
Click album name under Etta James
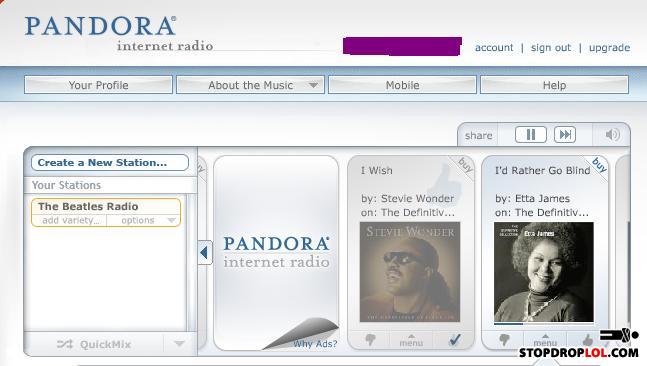552,213
